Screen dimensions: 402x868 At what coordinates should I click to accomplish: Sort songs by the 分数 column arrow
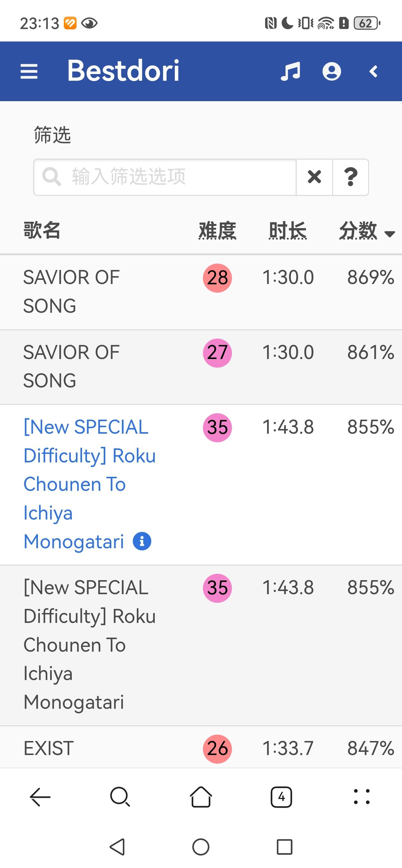pyautogui.click(x=390, y=234)
